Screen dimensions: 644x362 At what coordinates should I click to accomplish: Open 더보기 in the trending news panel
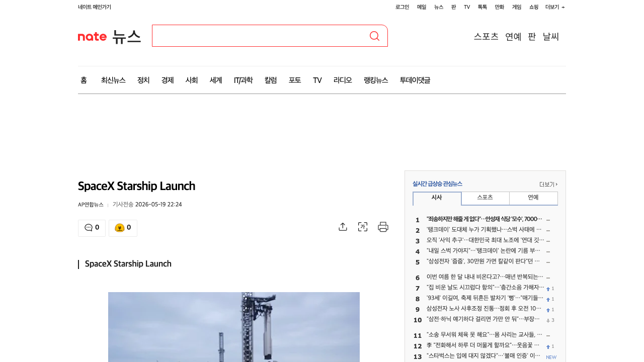(x=548, y=184)
